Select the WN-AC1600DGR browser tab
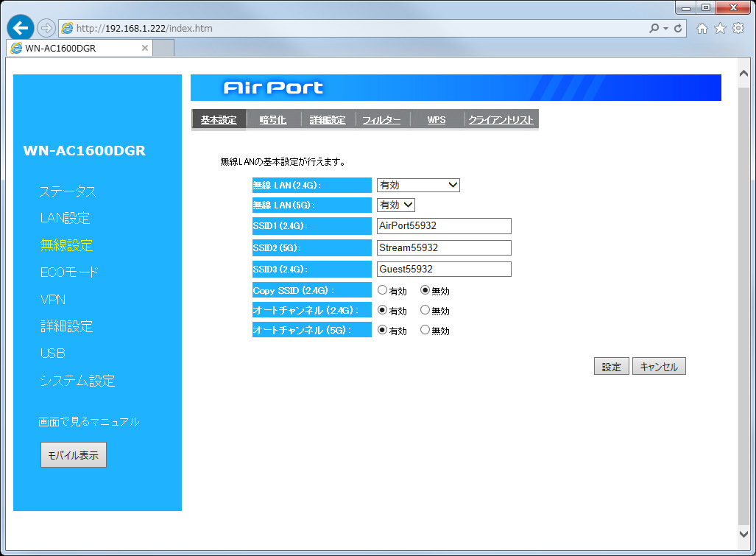The image size is (756, 556). (x=80, y=48)
